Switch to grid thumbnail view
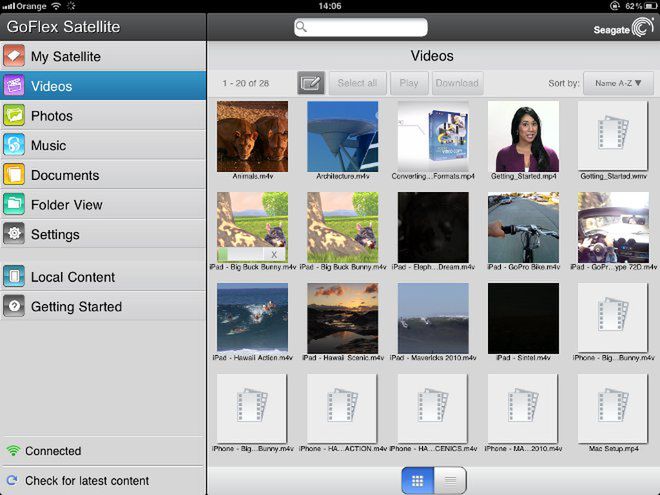This screenshot has height=495, width=660. (418, 480)
